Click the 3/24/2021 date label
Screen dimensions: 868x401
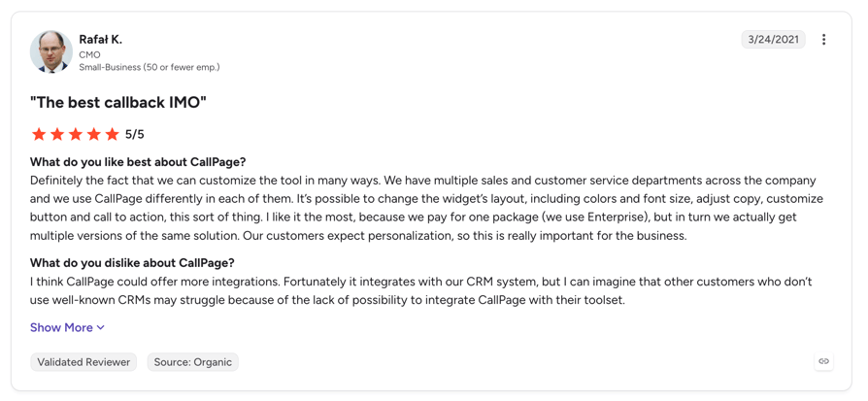[x=774, y=40]
